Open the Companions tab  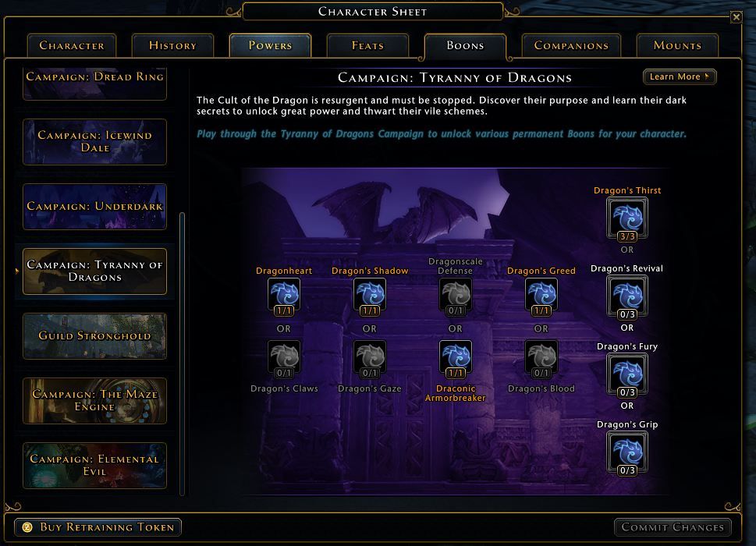coord(571,45)
